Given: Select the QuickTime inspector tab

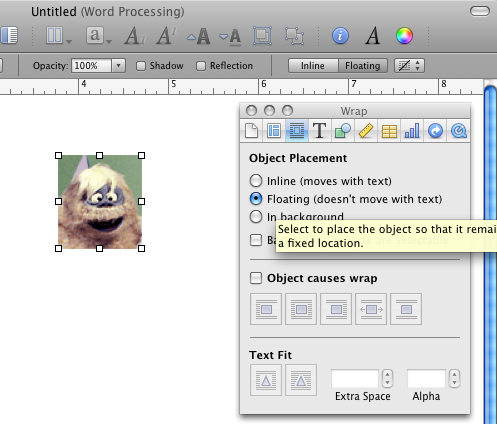Looking at the screenshot, I should click(459, 130).
